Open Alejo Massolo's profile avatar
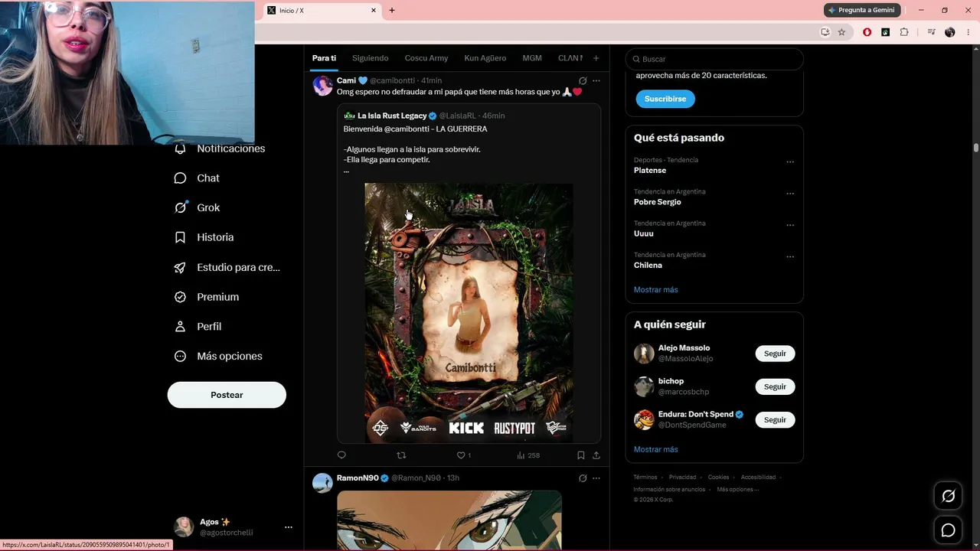 click(x=644, y=354)
